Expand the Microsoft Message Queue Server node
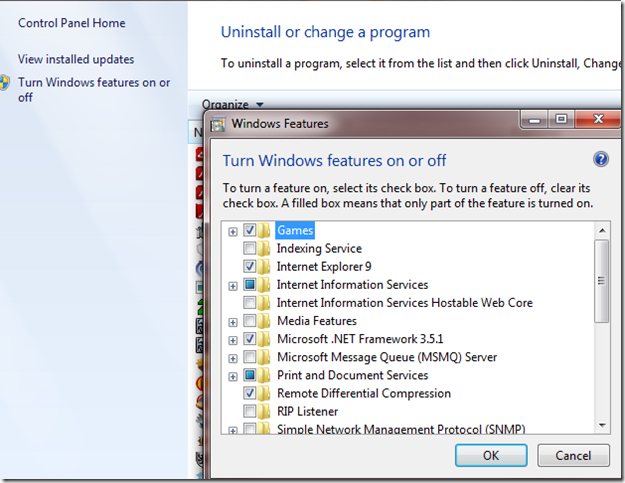The image size is (625, 483). 233,358
